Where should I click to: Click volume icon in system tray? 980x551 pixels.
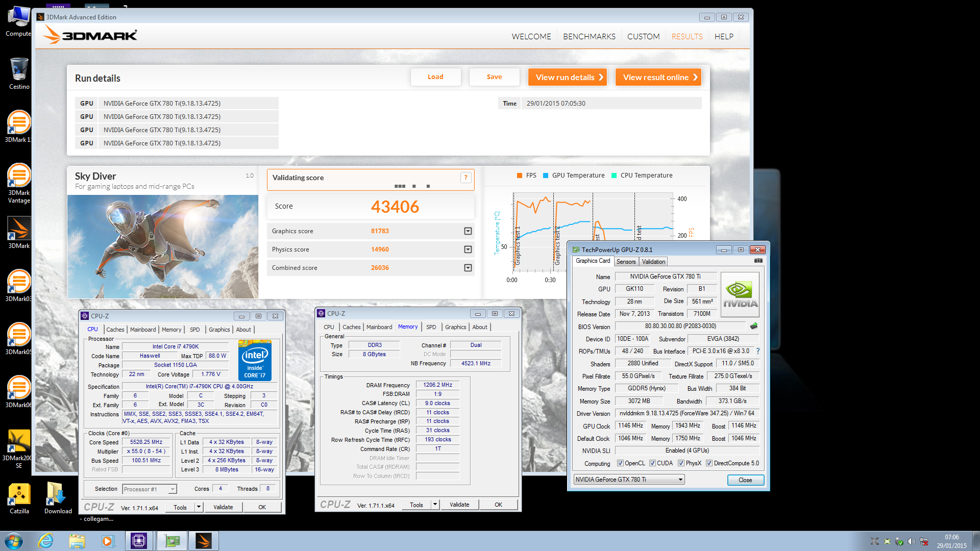[x=911, y=541]
